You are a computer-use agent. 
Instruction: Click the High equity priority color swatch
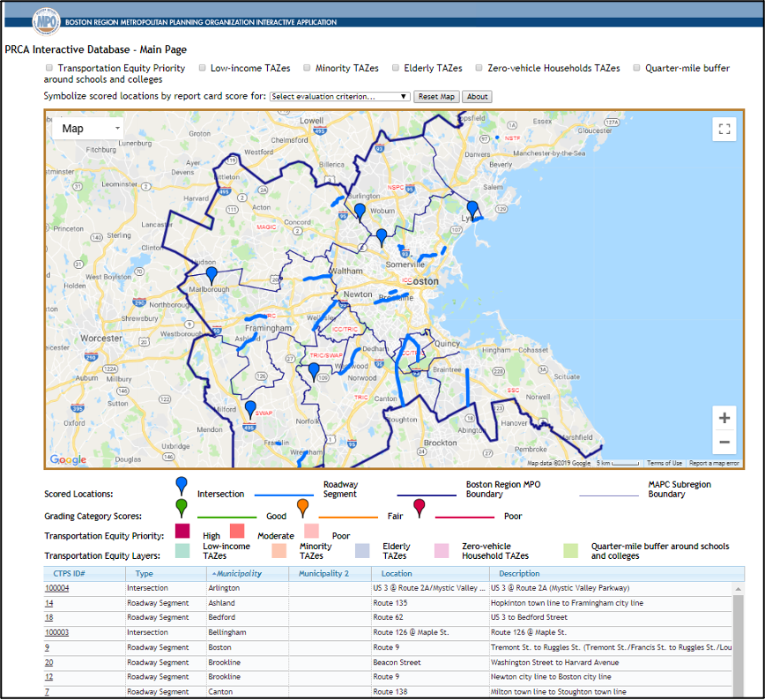click(182, 531)
